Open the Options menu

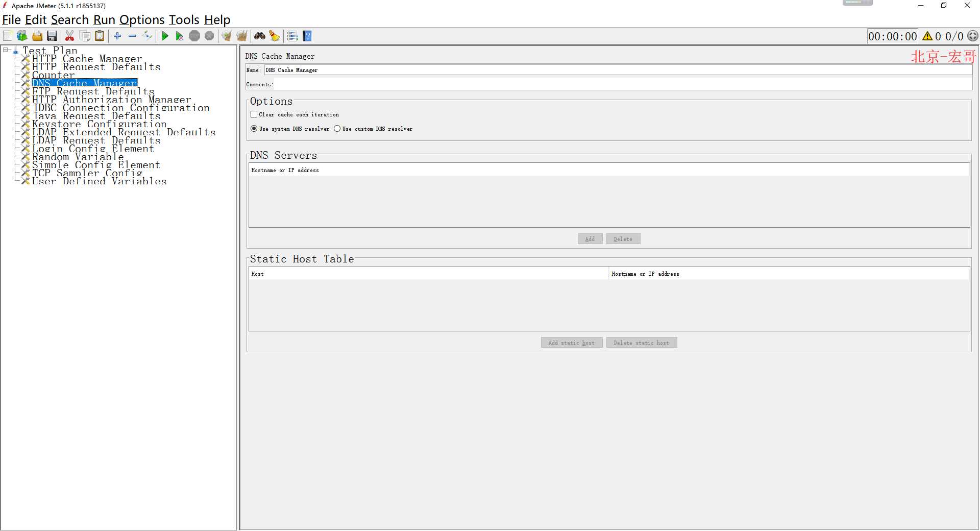coord(142,20)
